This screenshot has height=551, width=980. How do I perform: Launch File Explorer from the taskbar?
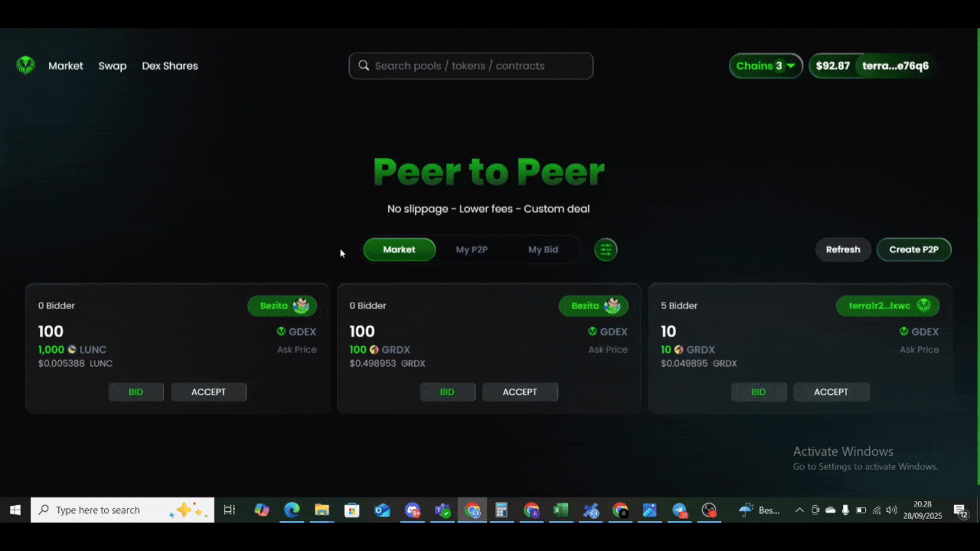pos(322,510)
